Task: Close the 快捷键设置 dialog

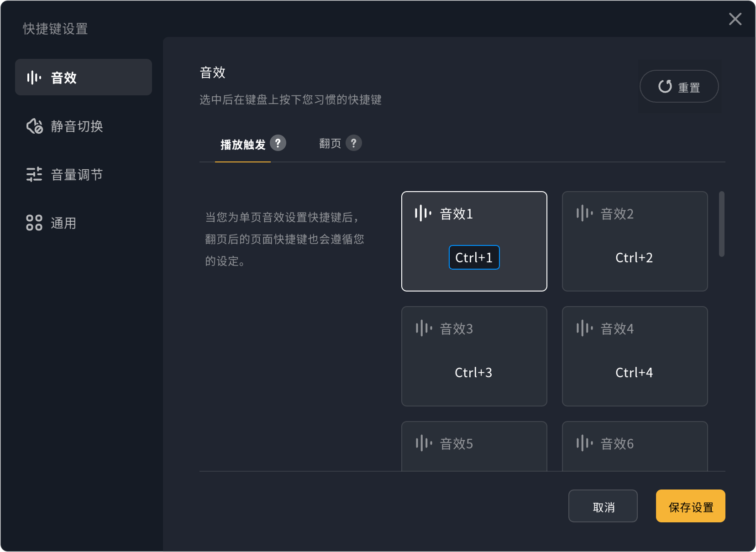Action: pos(735,19)
